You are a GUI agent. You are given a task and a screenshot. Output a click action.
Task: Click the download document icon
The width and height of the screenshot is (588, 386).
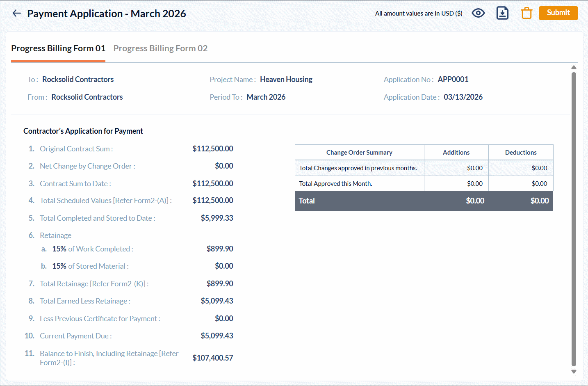(502, 13)
